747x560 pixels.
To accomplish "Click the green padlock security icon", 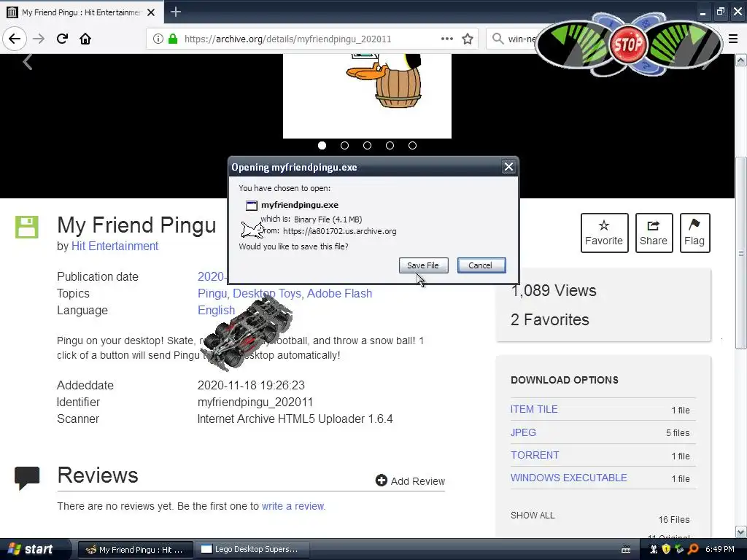I will (x=173, y=39).
